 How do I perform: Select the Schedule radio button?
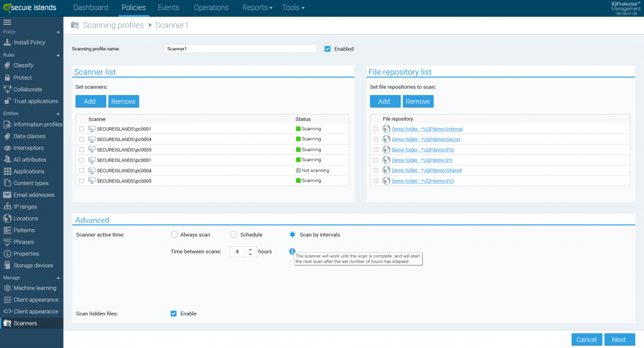pyautogui.click(x=233, y=235)
